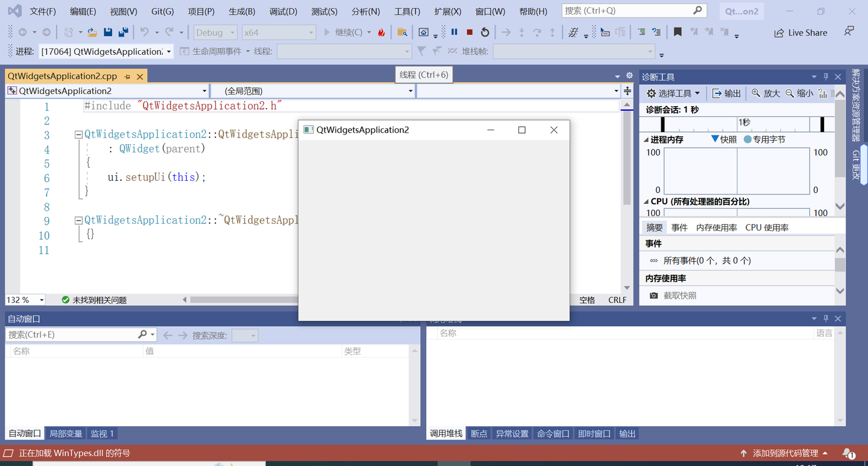The height and width of the screenshot is (466, 868).
Task: Switch to the 事件 tab in Diagnostic Tools
Action: click(679, 227)
